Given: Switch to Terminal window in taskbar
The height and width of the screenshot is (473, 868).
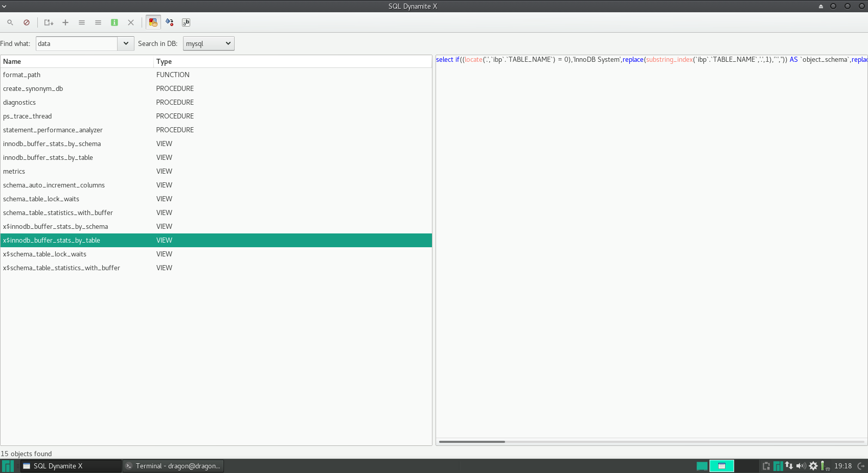Looking at the screenshot, I should point(173,466).
